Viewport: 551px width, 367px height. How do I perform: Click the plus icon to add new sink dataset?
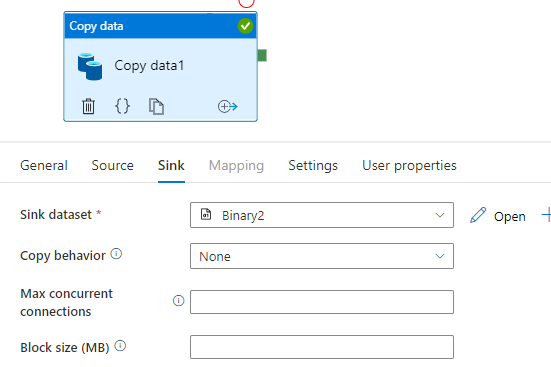[x=546, y=215]
